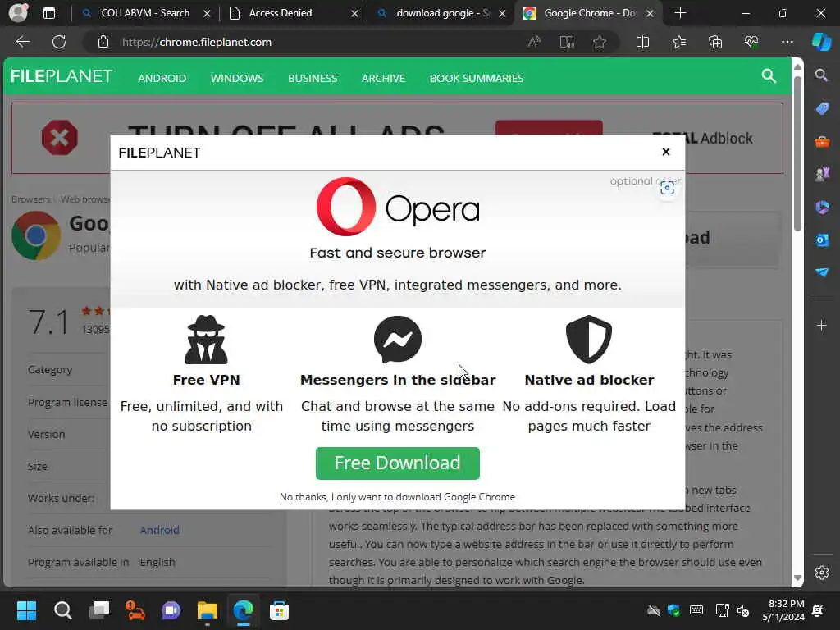Close the Google Chrome download tab
840x630 pixels.
point(650,13)
